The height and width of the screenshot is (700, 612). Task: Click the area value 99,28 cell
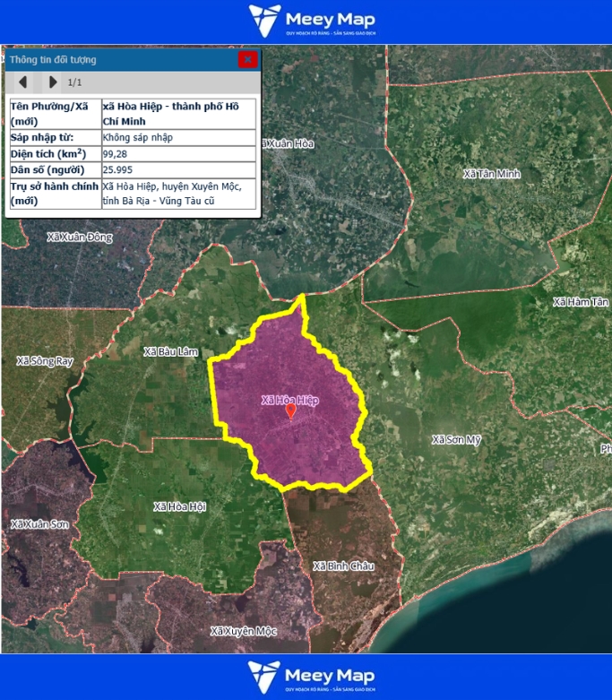[177, 153]
